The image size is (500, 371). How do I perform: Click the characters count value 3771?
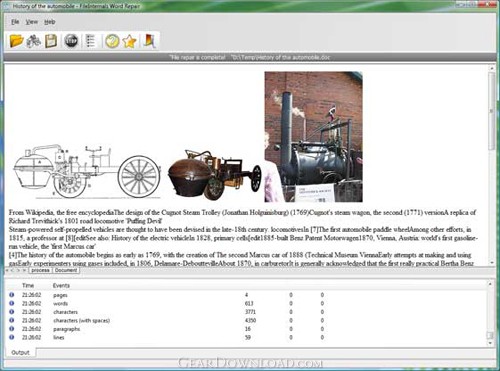tap(250, 312)
